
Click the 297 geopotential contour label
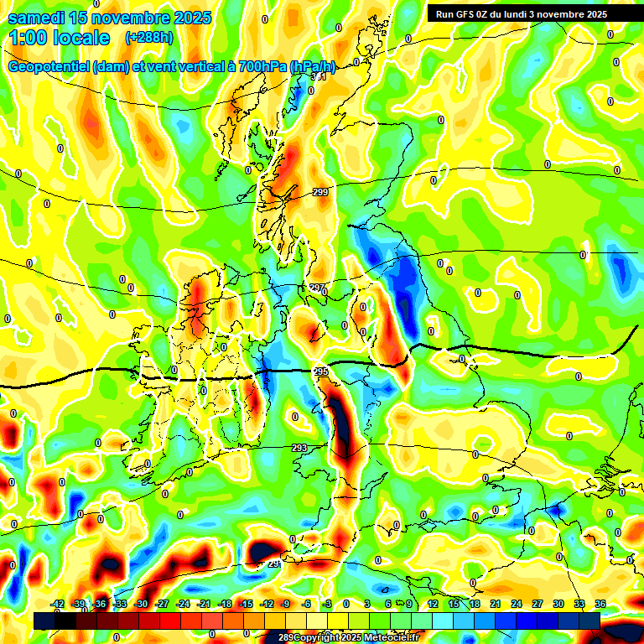tap(317, 288)
